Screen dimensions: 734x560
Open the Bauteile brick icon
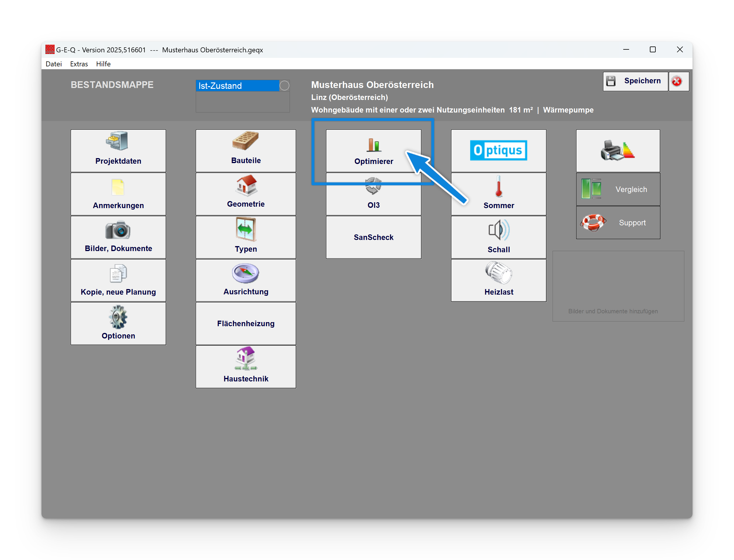[x=245, y=141]
